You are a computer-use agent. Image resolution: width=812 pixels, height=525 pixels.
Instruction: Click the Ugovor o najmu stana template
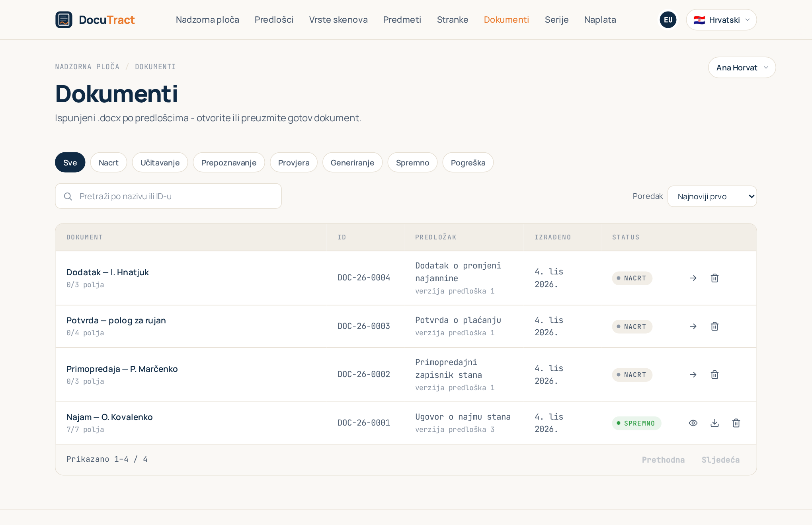pos(463,417)
